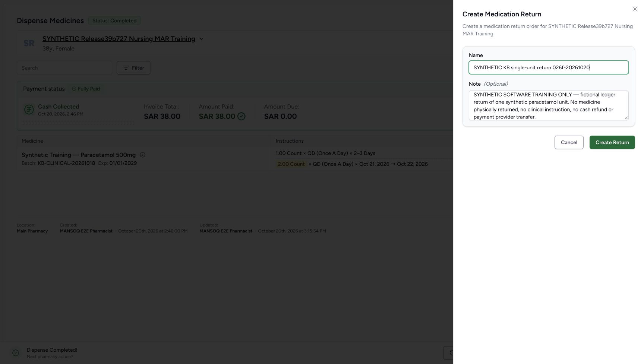Click the 38y, Female patient details

coord(59,48)
